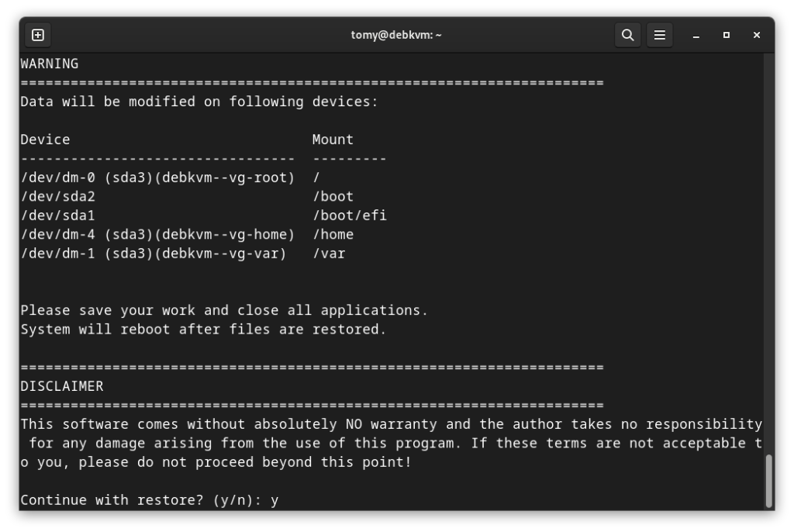Screen dimensions: 794x532
Task: Click the 'System will reboot' message line
Action: [x=203, y=330]
